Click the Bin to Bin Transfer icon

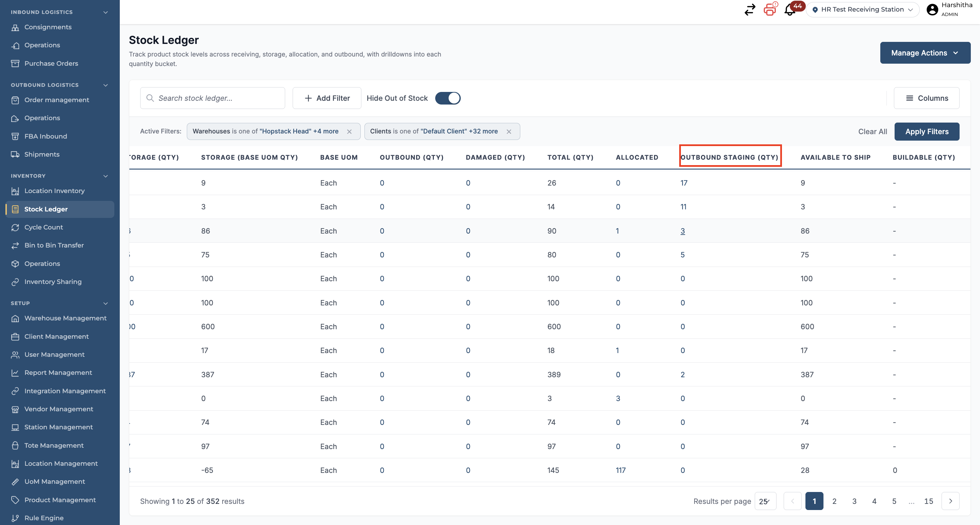point(15,245)
